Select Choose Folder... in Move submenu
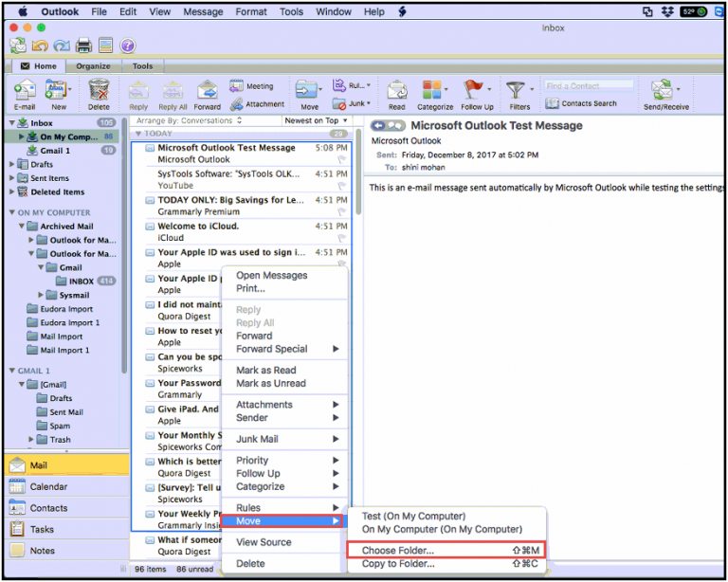Viewport: 728px width, 582px height. coord(398,551)
